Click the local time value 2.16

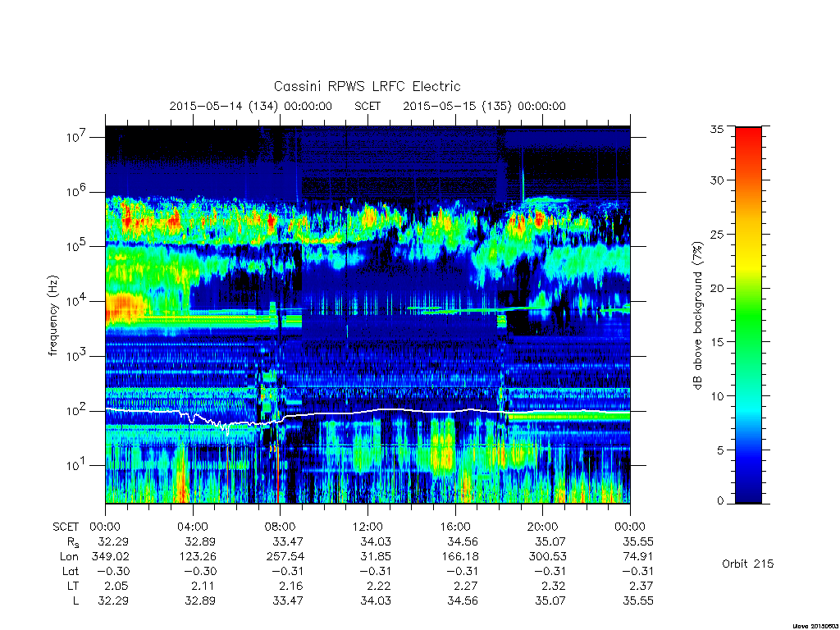coord(291,586)
